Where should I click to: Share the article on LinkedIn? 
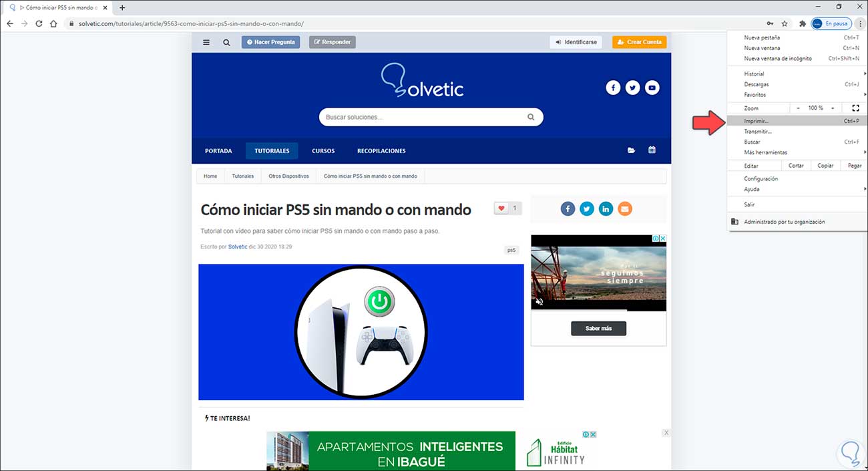click(x=606, y=209)
